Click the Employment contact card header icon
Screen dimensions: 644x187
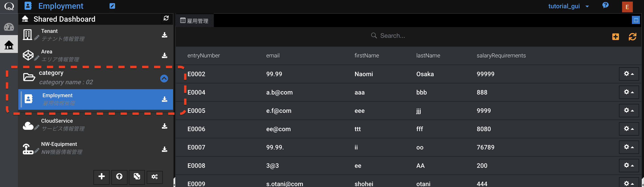pyautogui.click(x=28, y=6)
